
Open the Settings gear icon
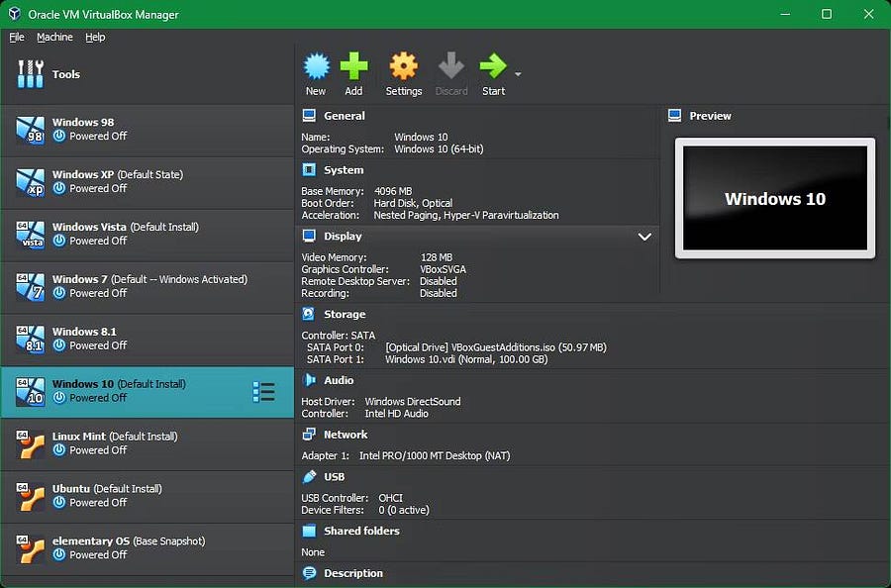click(403, 67)
